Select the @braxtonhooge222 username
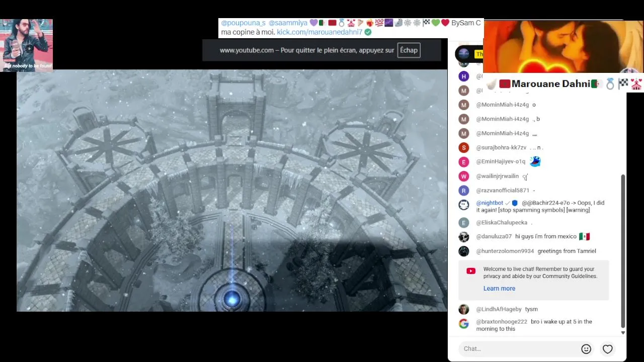Viewport: 644px width, 362px height. pos(502,322)
